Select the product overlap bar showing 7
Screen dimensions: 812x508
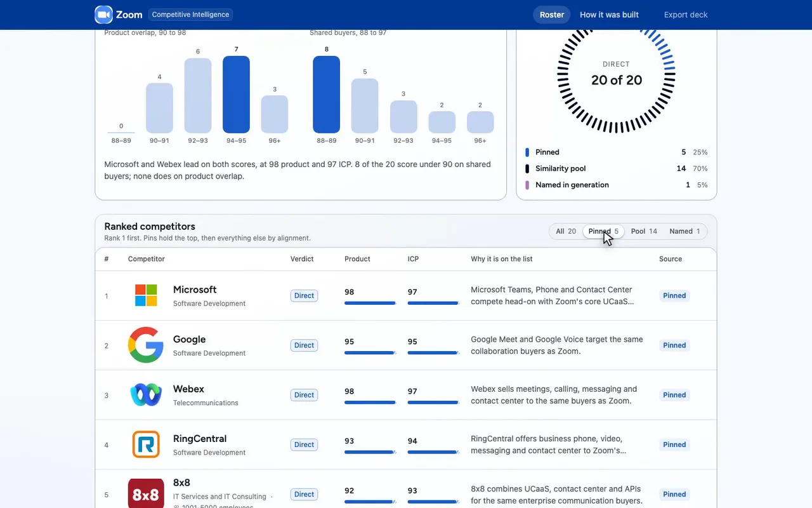click(x=236, y=95)
